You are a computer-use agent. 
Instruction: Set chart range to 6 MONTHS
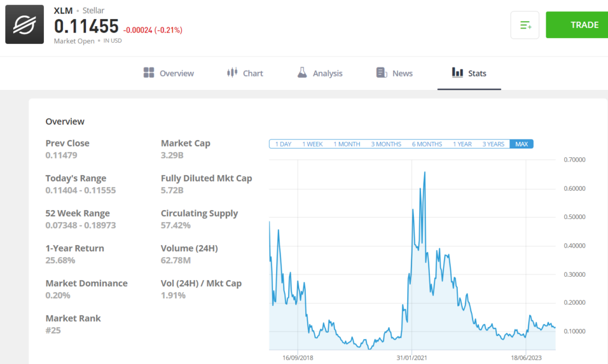pos(427,144)
